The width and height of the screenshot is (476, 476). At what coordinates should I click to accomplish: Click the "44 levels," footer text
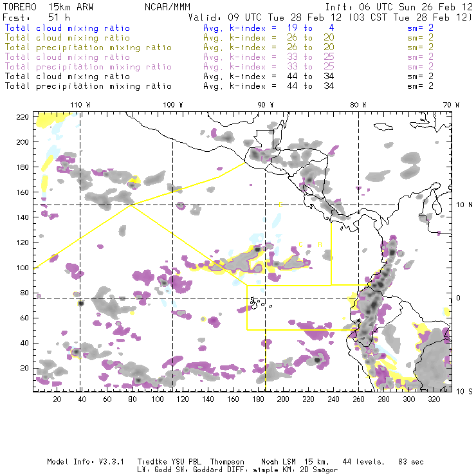[x=363, y=462]
